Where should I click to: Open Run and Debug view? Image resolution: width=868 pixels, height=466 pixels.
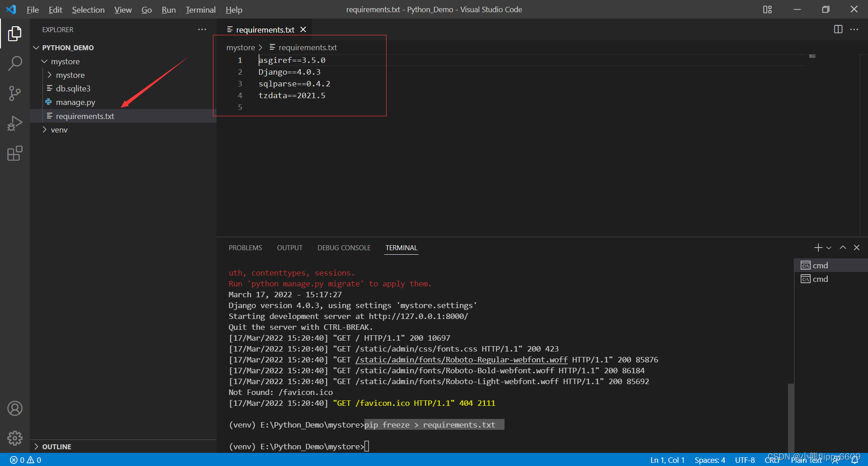point(15,123)
